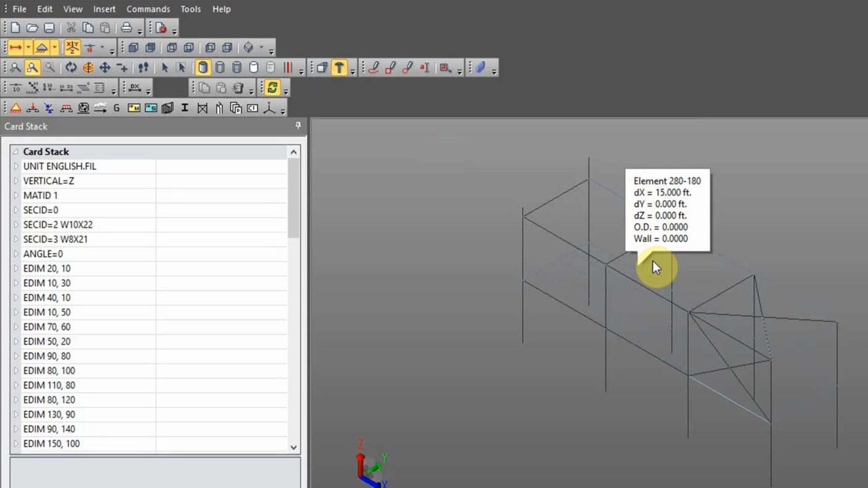
Task: Click the Cut scissors icon
Action: [71, 28]
